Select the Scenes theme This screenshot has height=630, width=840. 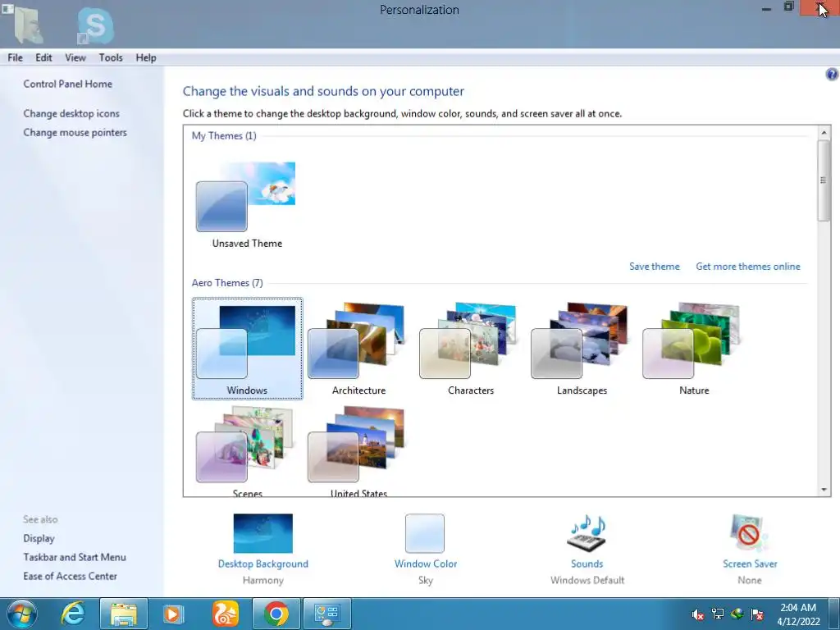pos(247,450)
